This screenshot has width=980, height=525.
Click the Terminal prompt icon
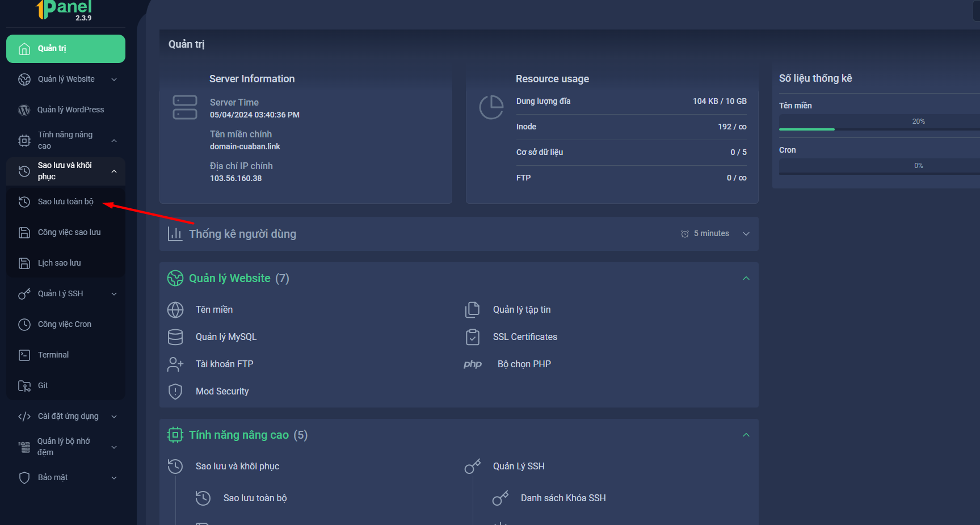(x=24, y=355)
